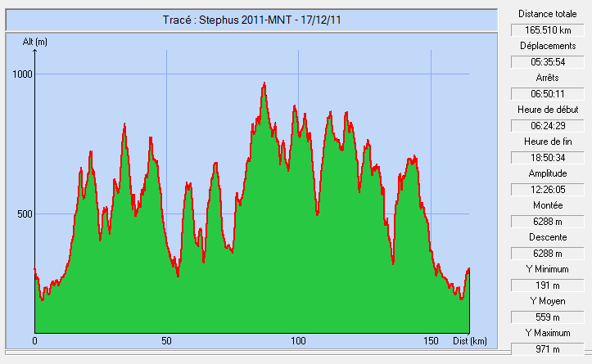Image resolution: width=592 pixels, height=364 pixels.
Task: Click the Amplitude field showing 12:26:05
Action: [x=547, y=190]
